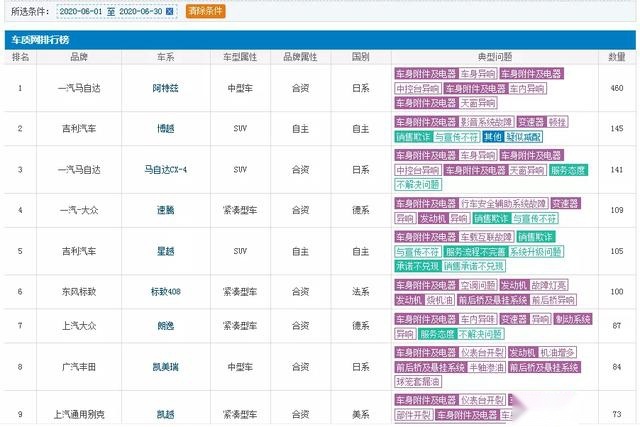Screen dimensions: 640x427
Task: Click the 典型问题 column header
Action: (x=495, y=57)
